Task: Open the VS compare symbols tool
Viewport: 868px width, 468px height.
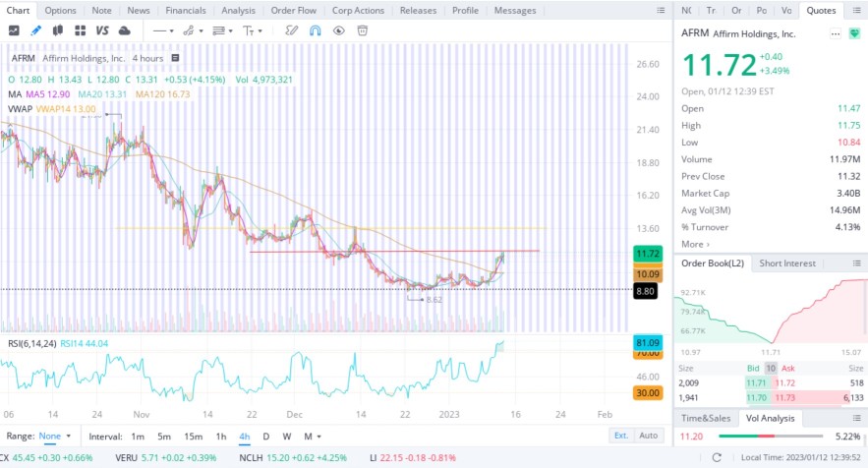Action: 102,31
